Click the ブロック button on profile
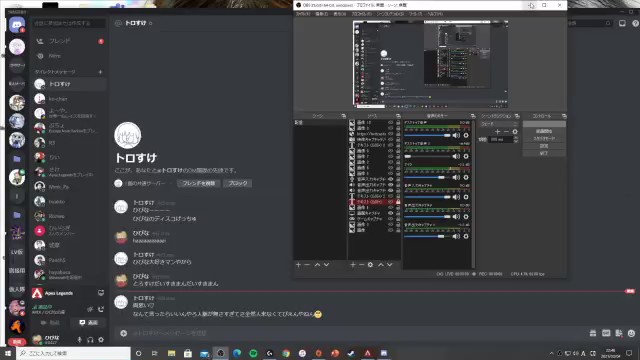The image size is (640, 360). point(238,183)
